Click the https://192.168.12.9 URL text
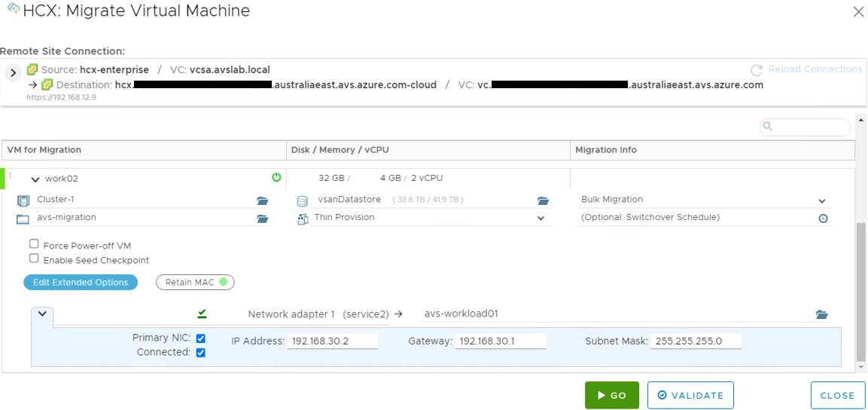The width and height of the screenshot is (868, 410). coord(62,97)
